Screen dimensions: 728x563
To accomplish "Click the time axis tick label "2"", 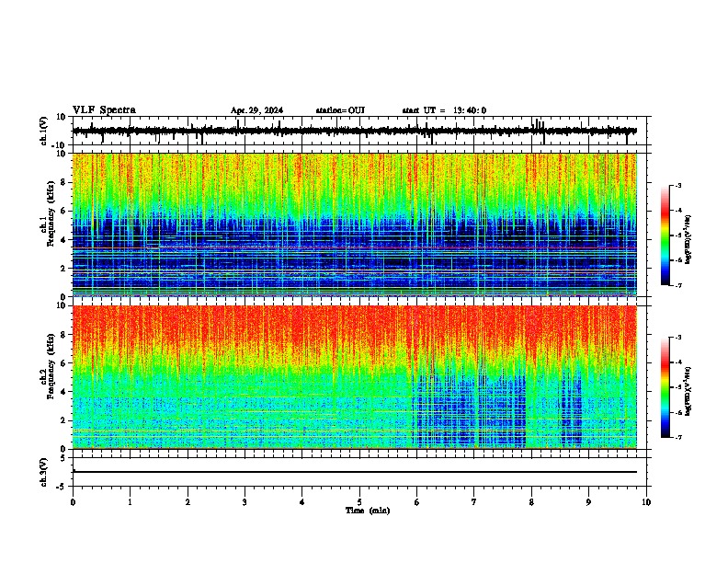I will point(188,502).
